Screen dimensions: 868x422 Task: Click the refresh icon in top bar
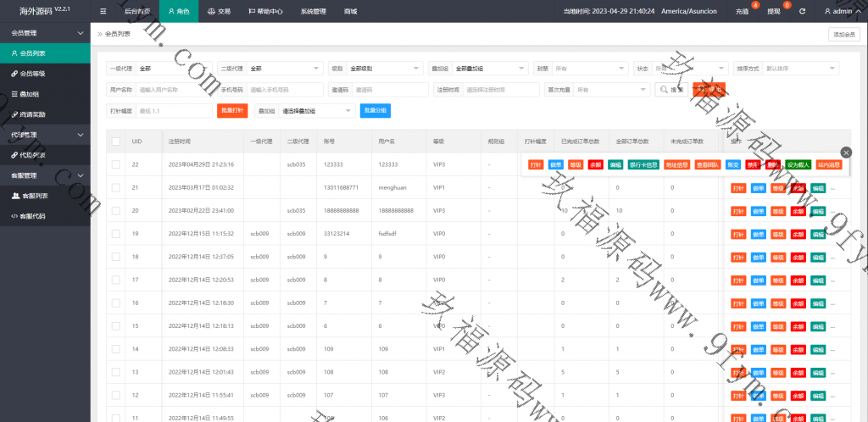click(802, 11)
